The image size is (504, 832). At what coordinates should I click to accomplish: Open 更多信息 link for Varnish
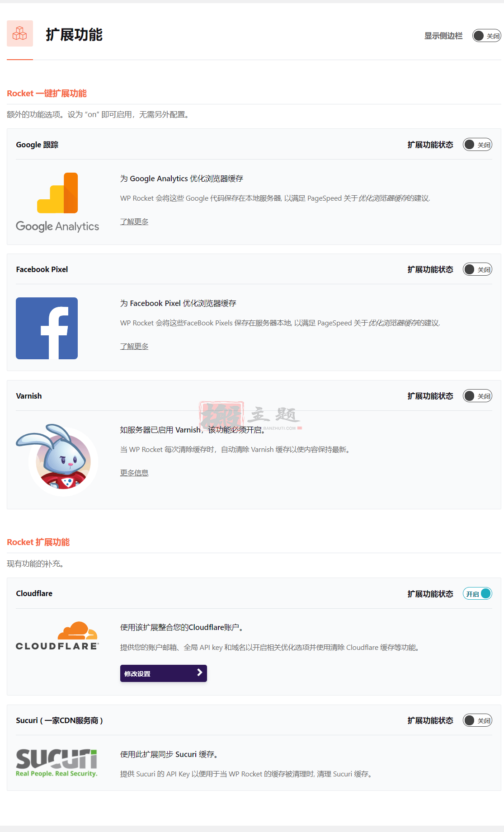tap(134, 473)
